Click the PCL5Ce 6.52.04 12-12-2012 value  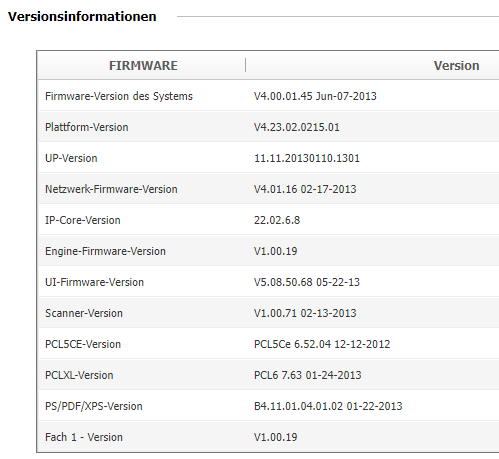point(322,344)
